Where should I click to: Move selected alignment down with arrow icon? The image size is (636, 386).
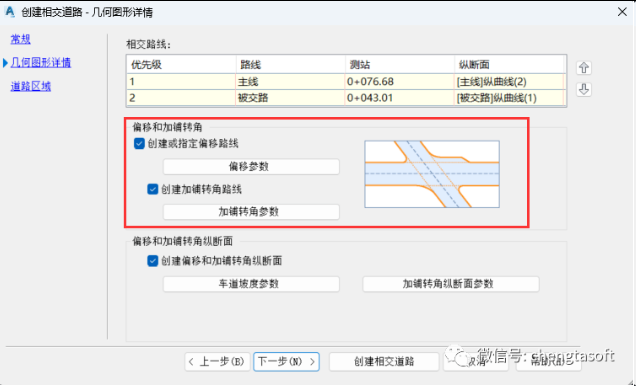pos(584,89)
